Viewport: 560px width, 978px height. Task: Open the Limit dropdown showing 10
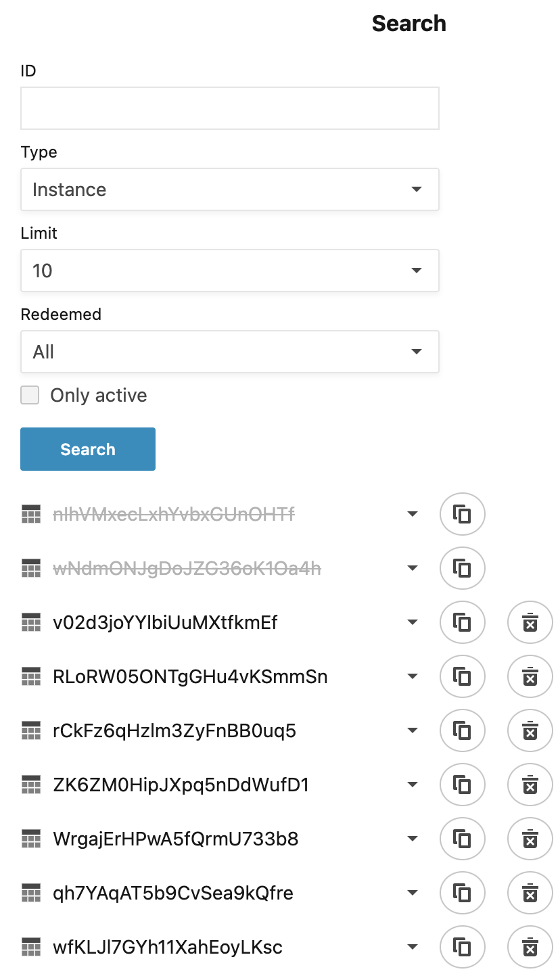pyautogui.click(x=230, y=271)
